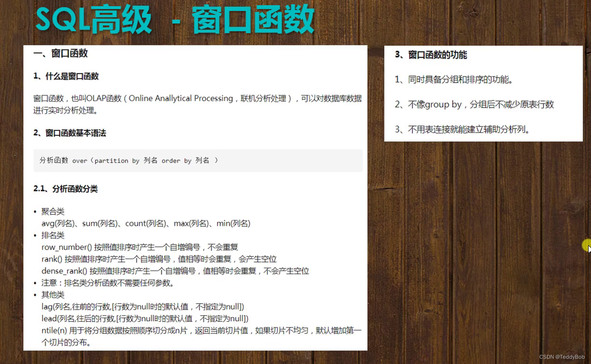Click the heading '2.1、分析函数分类'

point(66,189)
